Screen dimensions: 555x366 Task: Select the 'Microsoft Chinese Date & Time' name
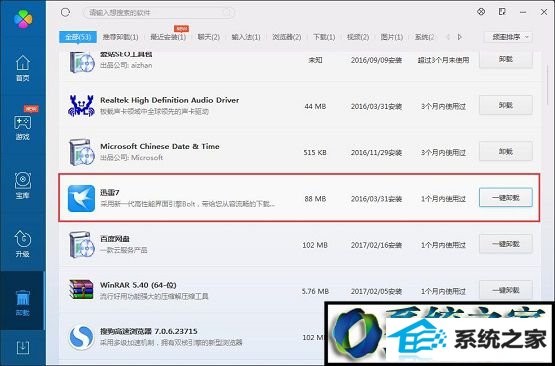[160, 146]
